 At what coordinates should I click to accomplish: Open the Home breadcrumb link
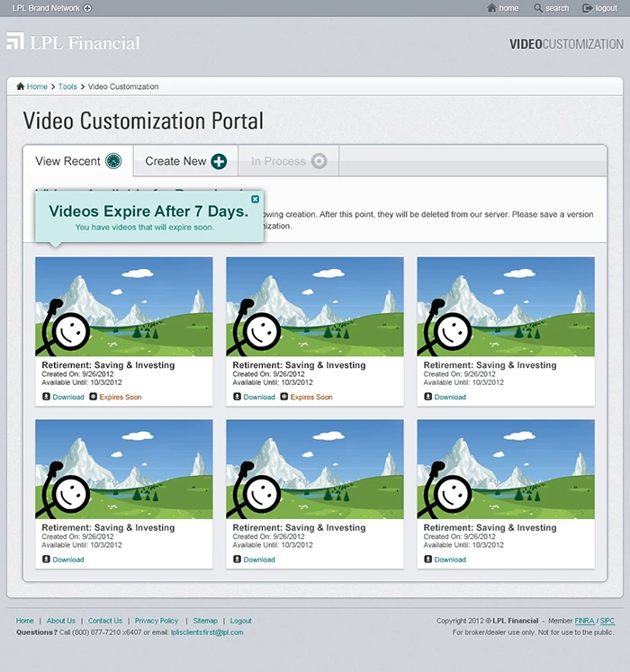tap(37, 86)
